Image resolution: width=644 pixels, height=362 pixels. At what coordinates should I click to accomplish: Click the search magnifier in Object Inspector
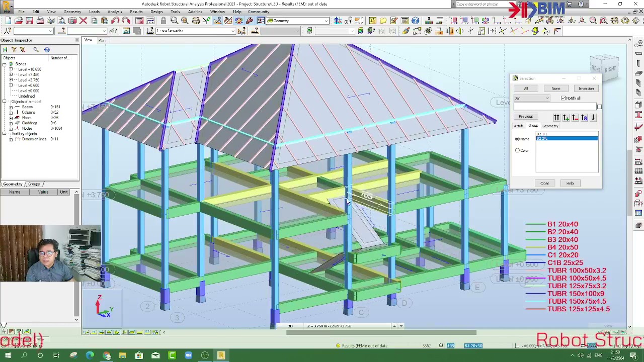(x=36, y=49)
